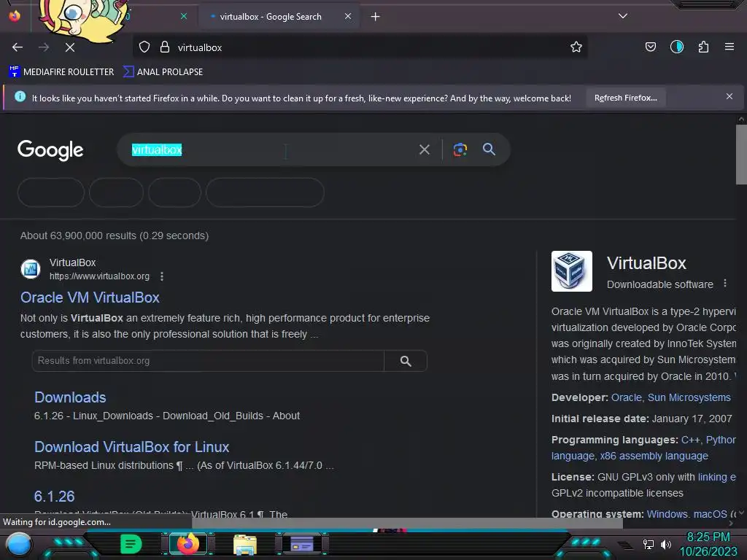Image resolution: width=747 pixels, height=560 pixels.
Task: Open Download VirtualBox for Linux link
Action: click(131, 447)
